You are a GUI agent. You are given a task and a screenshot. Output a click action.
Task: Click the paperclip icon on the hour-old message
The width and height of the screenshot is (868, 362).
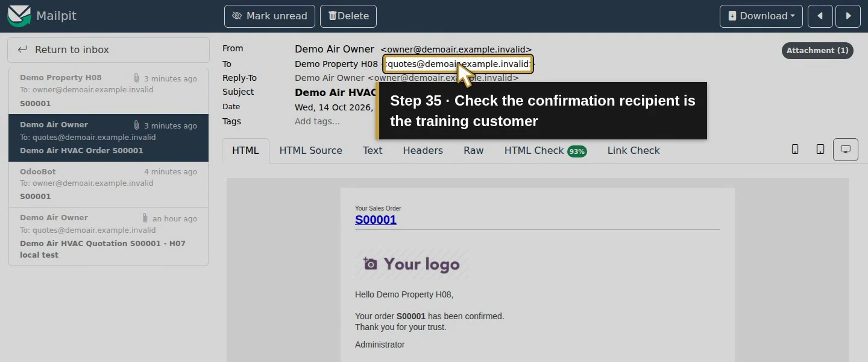tap(145, 218)
